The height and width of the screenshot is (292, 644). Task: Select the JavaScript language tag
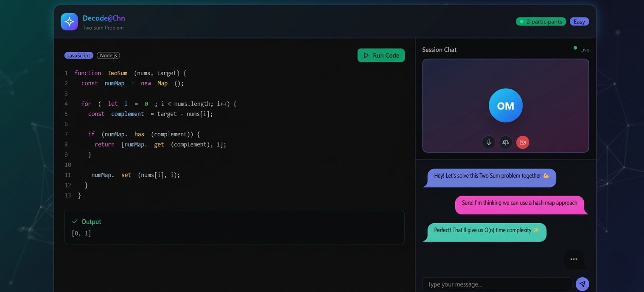[78, 56]
